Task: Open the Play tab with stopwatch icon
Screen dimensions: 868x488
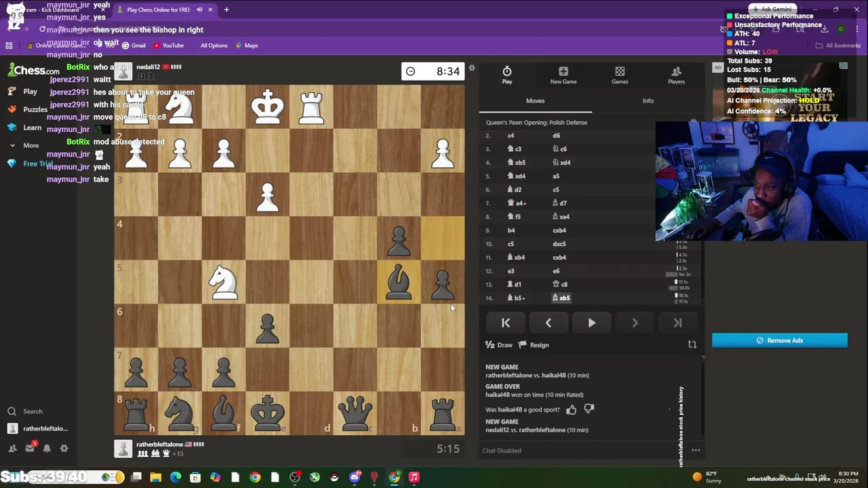Action: pos(507,75)
